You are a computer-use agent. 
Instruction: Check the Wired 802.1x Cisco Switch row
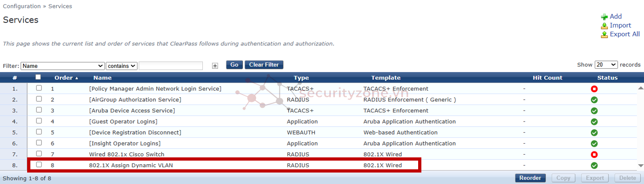pos(39,154)
